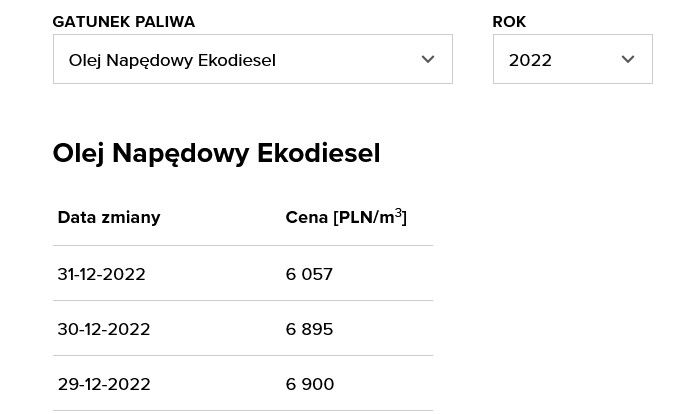Select the 30-12-2022 date cell
Screen dimensions: 683x414
pos(103,329)
